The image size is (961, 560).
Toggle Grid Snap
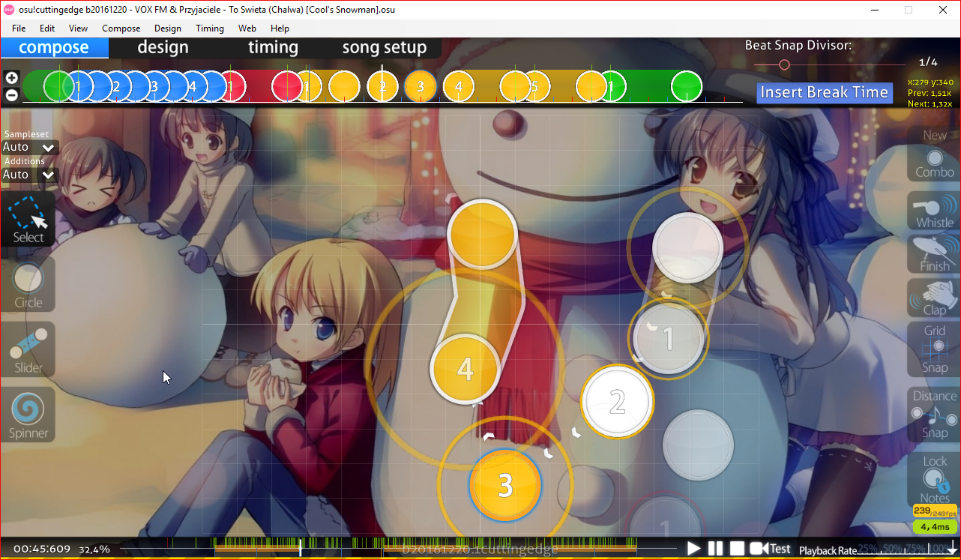click(934, 349)
